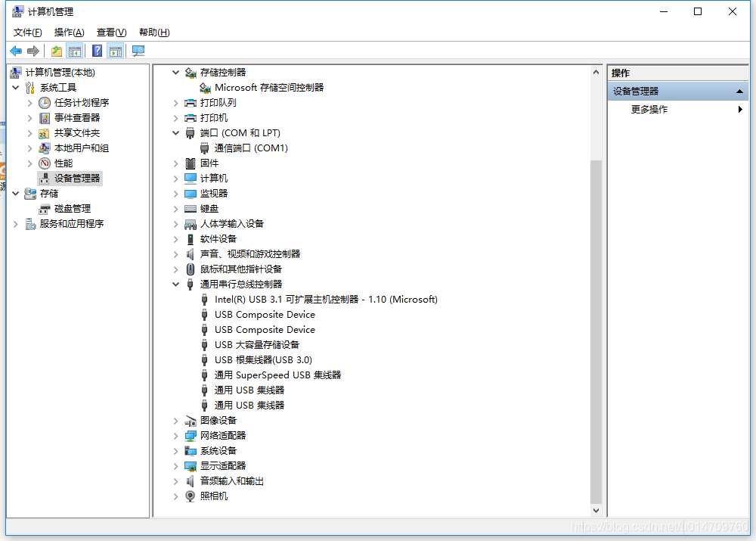This screenshot has width=756, height=541.
Task: Expand the 图像设备 device category
Action: click(176, 421)
